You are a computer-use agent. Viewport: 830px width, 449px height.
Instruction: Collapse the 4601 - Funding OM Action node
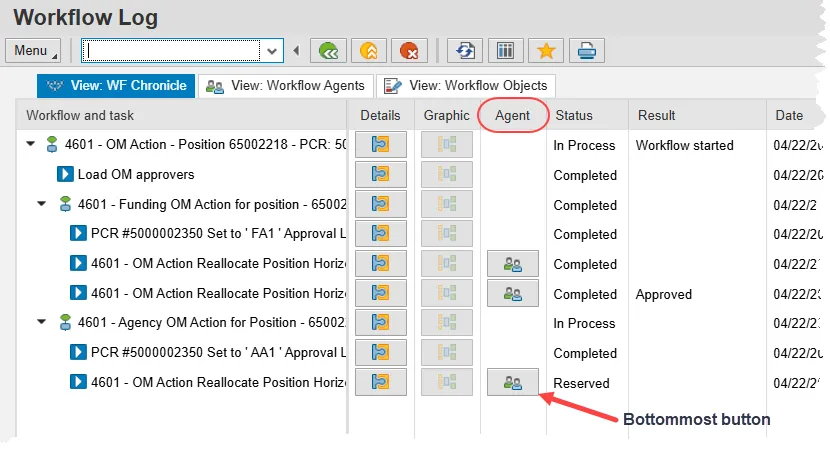point(42,203)
